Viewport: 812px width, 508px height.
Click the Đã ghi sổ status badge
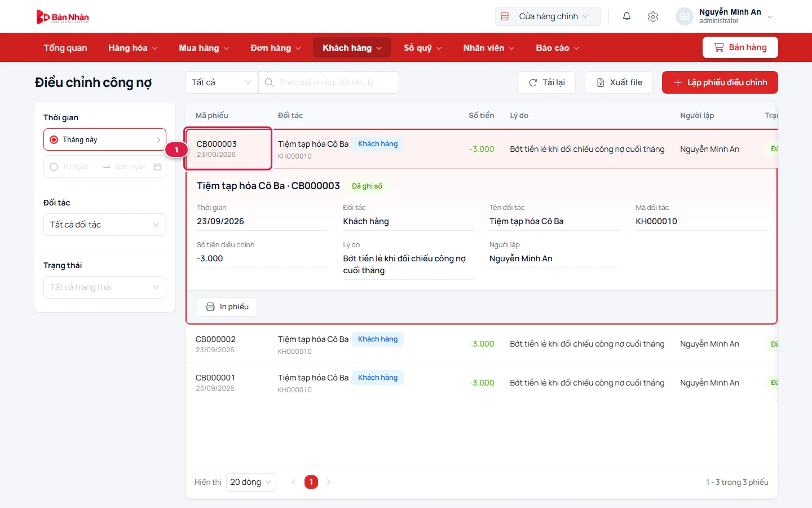tap(367, 186)
